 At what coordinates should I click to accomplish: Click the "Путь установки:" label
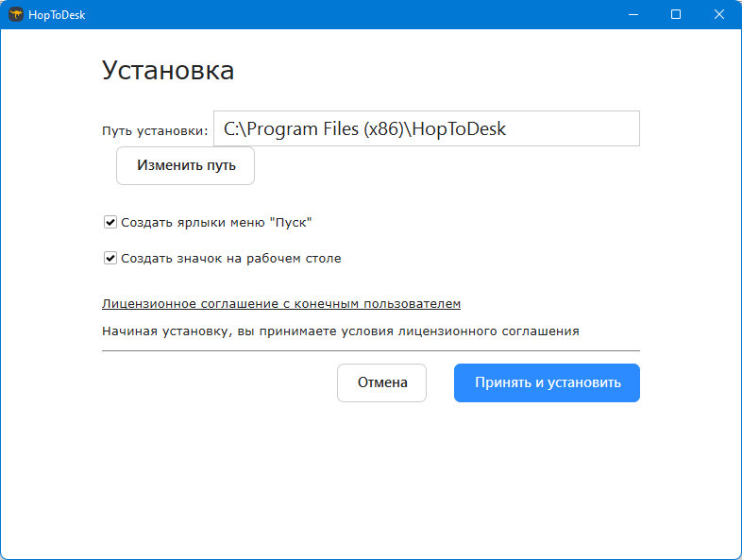tap(154, 131)
